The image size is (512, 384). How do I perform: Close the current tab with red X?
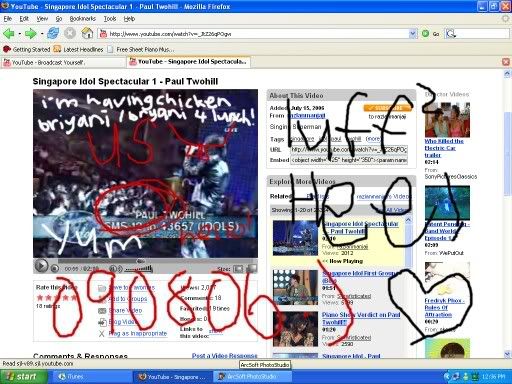[x=506, y=62]
